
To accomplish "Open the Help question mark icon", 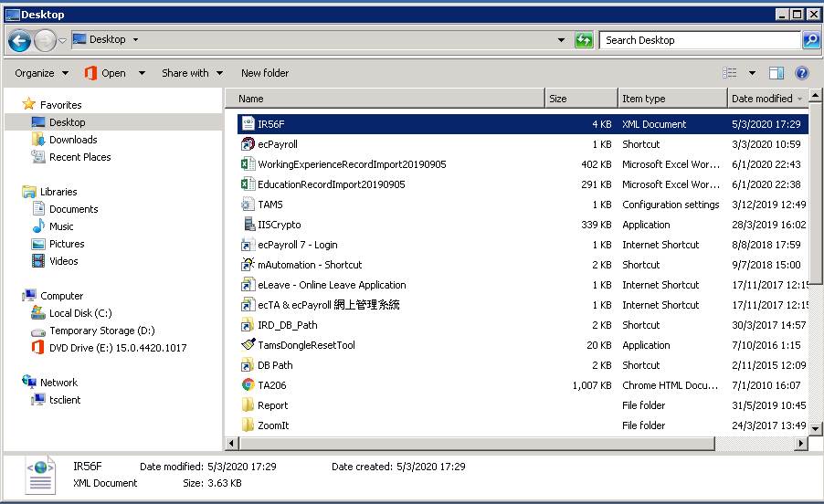I will click(802, 73).
